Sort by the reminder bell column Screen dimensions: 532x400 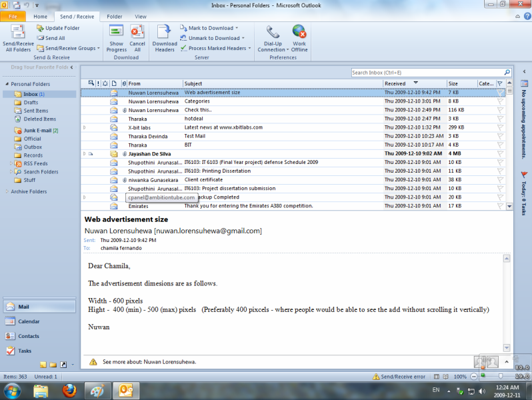coord(105,83)
